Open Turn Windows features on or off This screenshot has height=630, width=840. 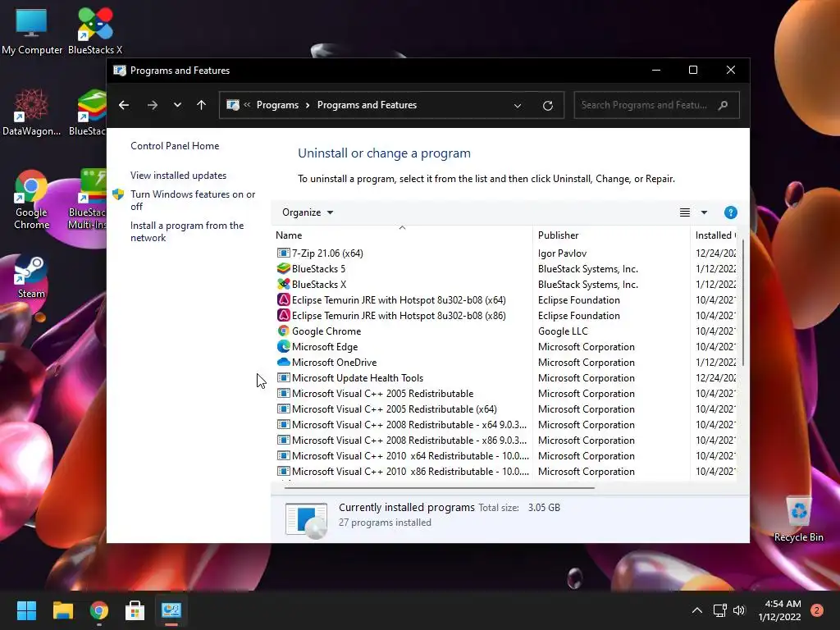193,200
